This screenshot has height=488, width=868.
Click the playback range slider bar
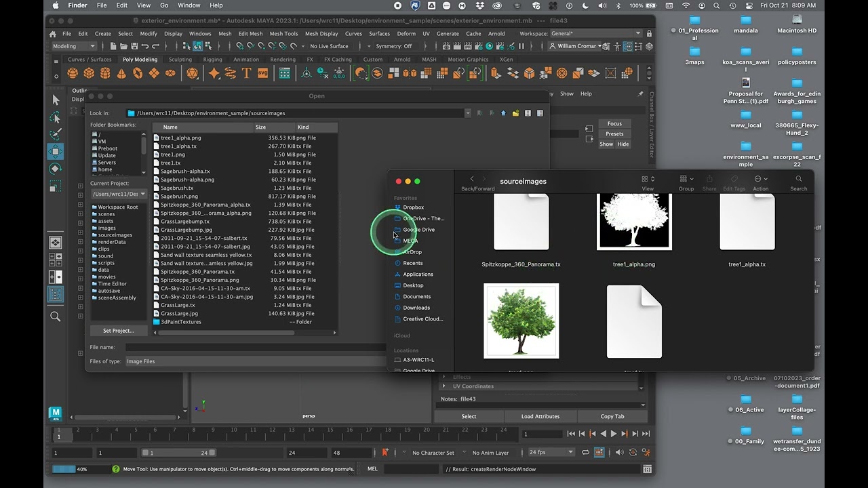(x=179, y=453)
